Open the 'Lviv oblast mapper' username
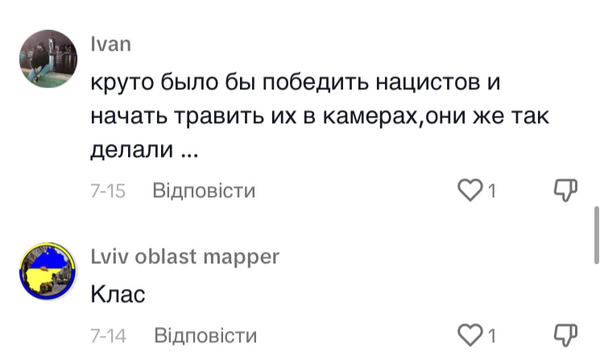Image resolution: width=604 pixels, height=364 pixels. click(185, 256)
